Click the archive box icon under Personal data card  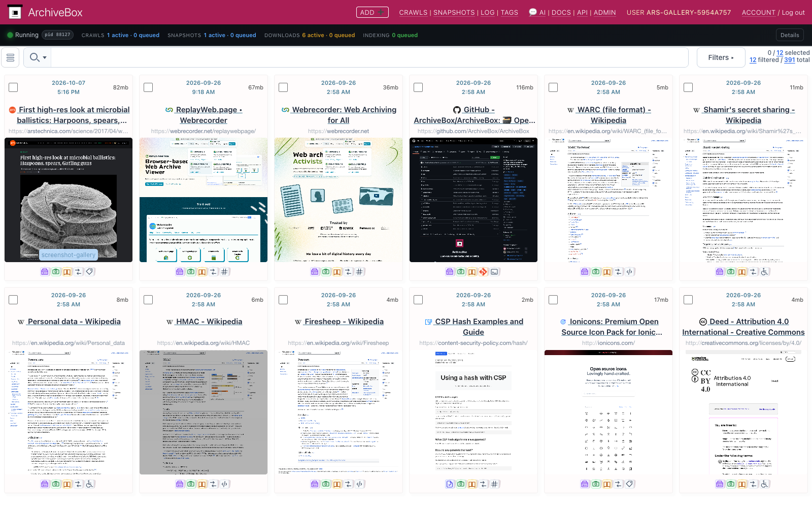coord(45,484)
